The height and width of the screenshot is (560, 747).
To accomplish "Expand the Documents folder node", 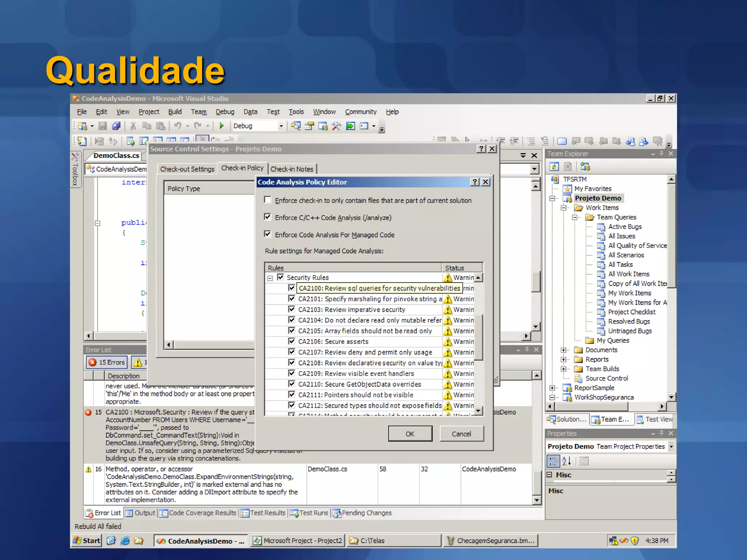I will [x=564, y=350].
